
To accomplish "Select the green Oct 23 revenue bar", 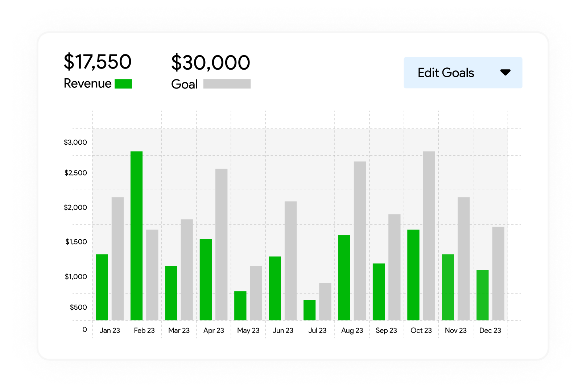I will (413, 275).
